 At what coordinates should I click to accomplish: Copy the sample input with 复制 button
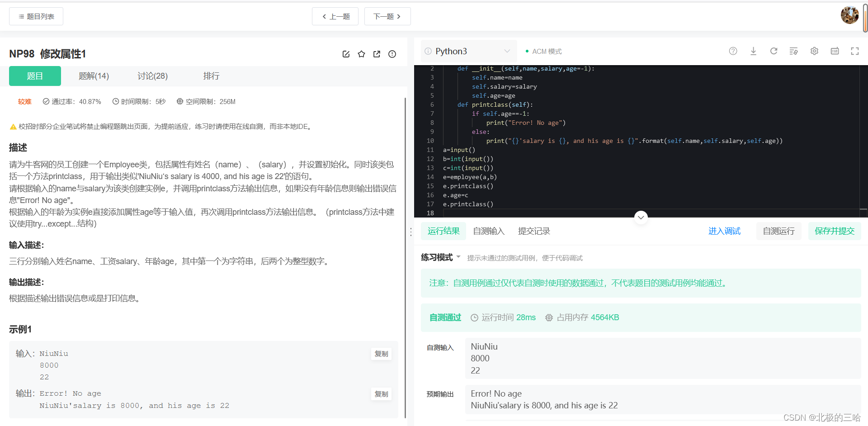point(381,354)
